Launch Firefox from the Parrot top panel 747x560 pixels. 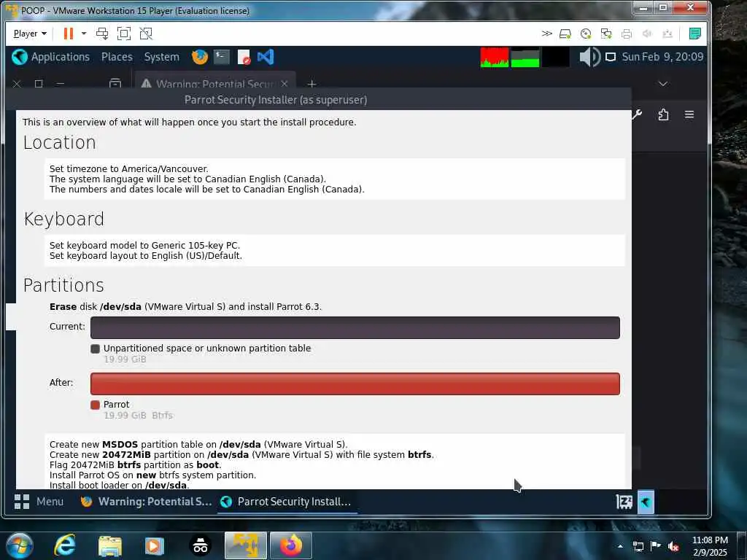[200, 57]
